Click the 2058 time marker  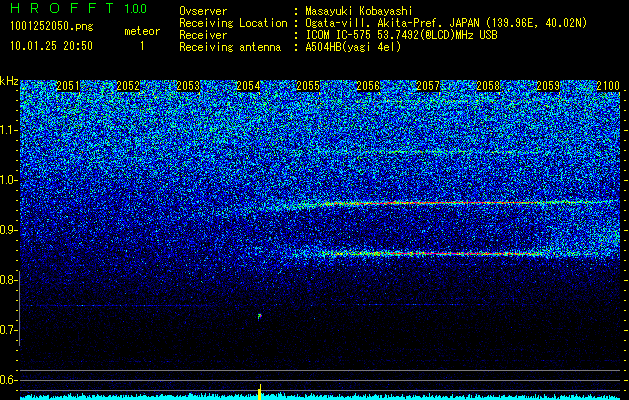pos(488,86)
